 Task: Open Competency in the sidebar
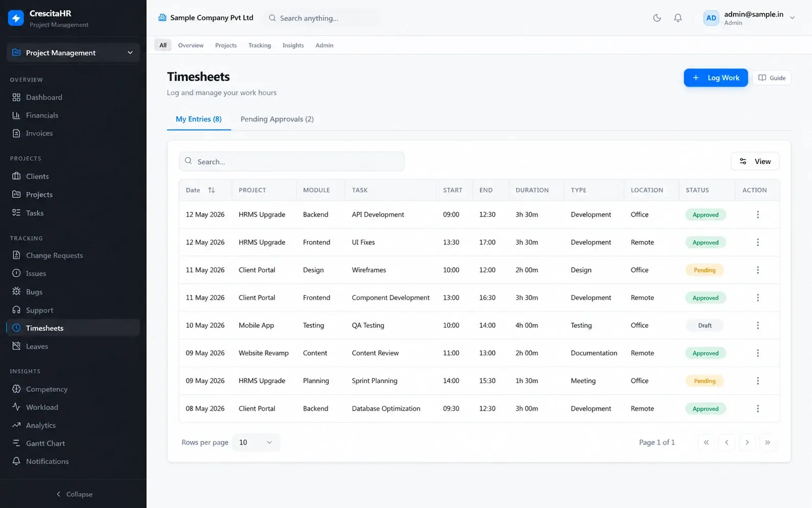pyautogui.click(x=73, y=389)
